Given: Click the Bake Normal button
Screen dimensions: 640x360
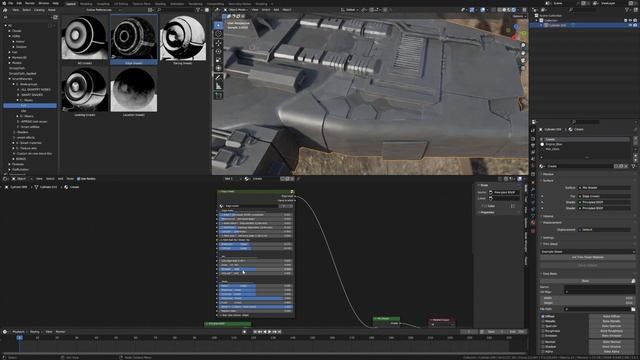Looking at the screenshot, I should point(611,342).
